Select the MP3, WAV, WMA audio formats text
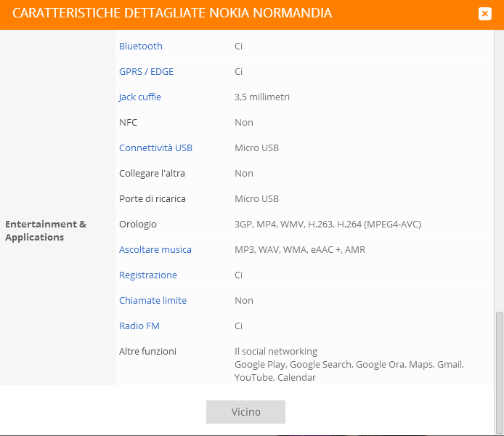 (300, 249)
